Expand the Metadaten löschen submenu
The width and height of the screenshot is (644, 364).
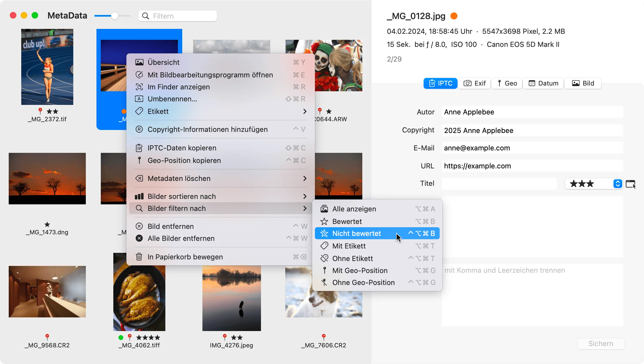click(221, 178)
